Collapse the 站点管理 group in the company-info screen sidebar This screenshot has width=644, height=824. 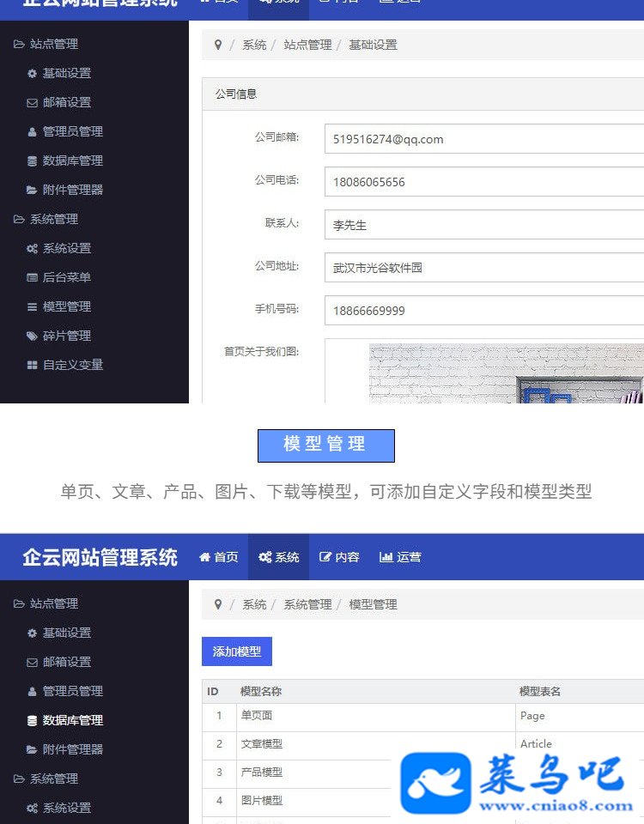click(46, 44)
